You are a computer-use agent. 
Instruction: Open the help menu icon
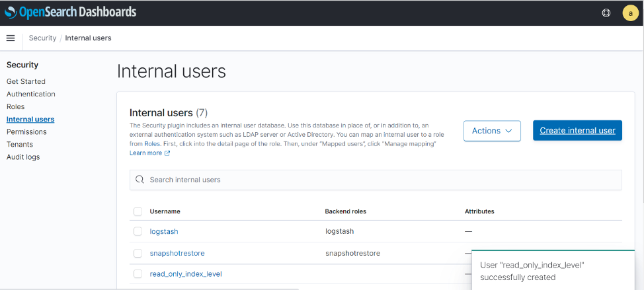tap(606, 13)
